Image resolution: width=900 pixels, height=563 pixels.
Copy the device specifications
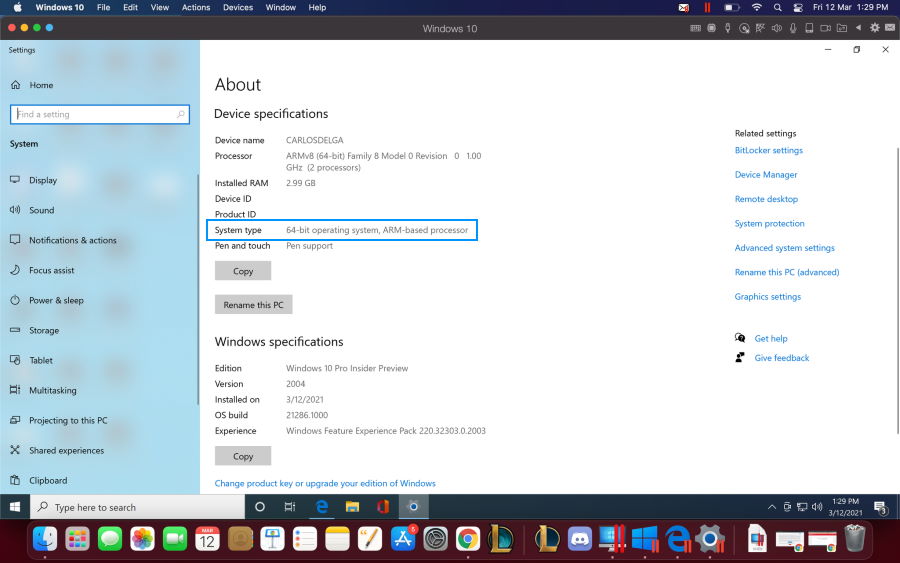pos(243,271)
